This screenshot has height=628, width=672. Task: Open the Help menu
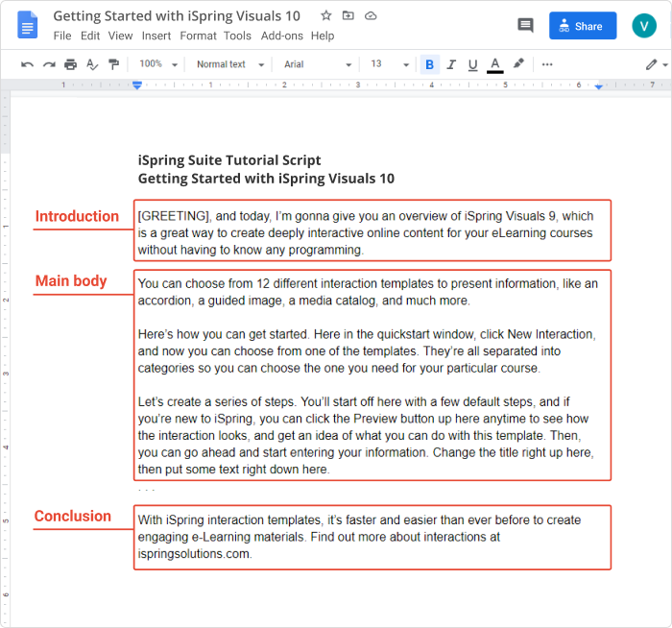pyautogui.click(x=323, y=36)
